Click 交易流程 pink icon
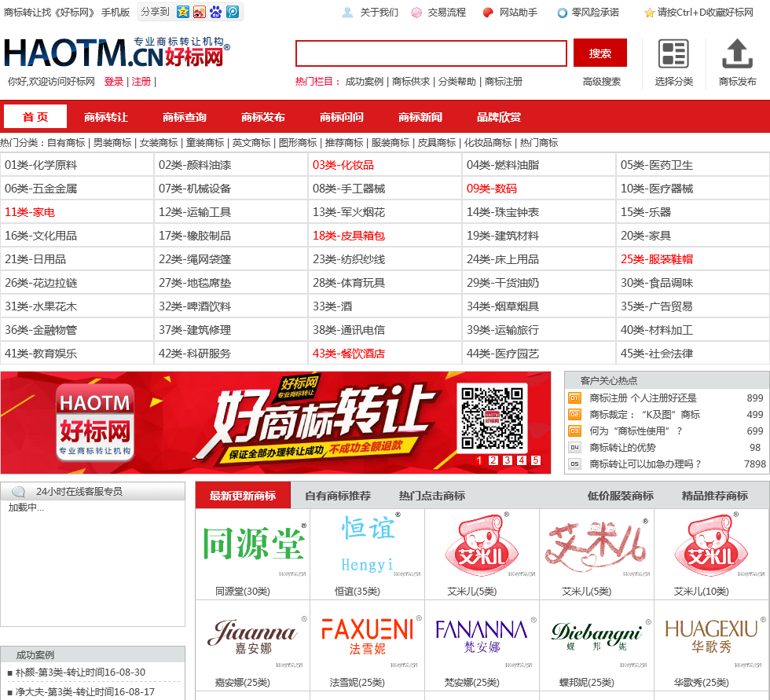Screen dimensions: 770x700 (416, 13)
